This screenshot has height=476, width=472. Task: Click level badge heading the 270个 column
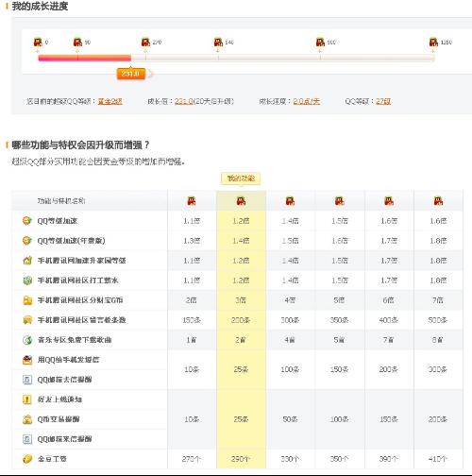click(x=192, y=200)
